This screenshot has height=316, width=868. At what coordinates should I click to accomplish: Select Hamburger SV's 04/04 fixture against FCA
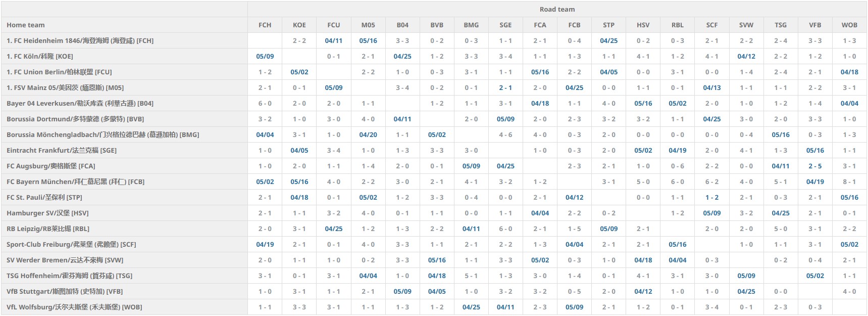pos(540,213)
